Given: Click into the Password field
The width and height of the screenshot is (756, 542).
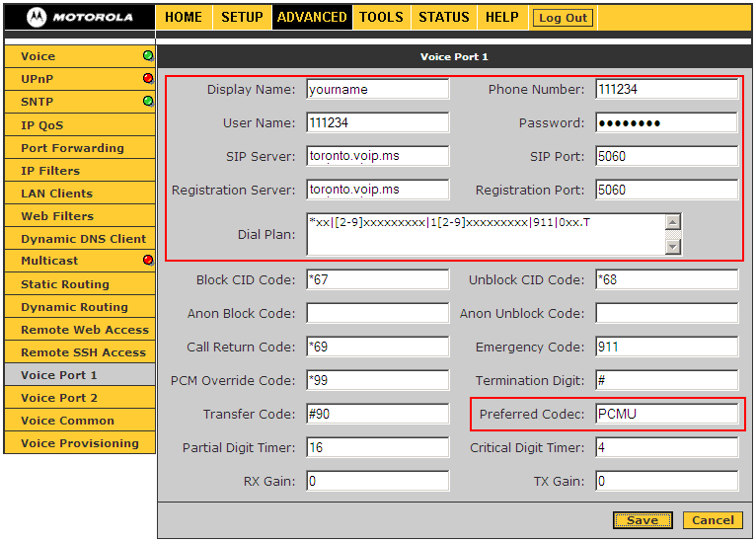Looking at the screenshot, I should [x=666, y=122].
